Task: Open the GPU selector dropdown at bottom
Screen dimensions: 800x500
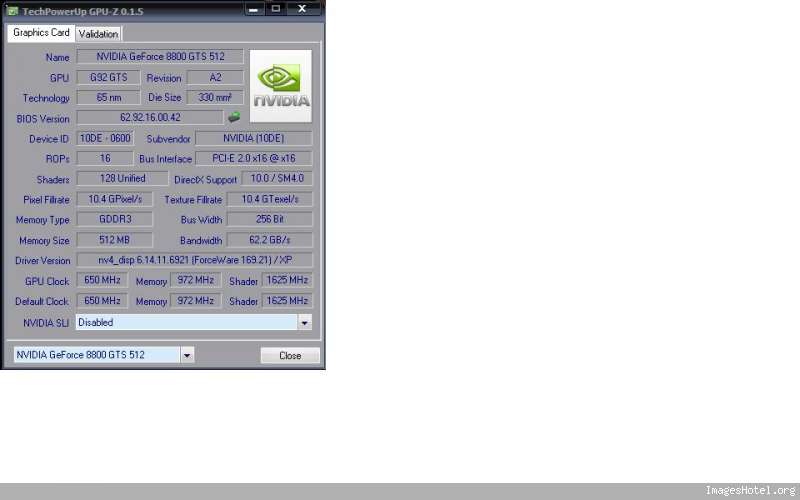Action: tap(187, 355)
